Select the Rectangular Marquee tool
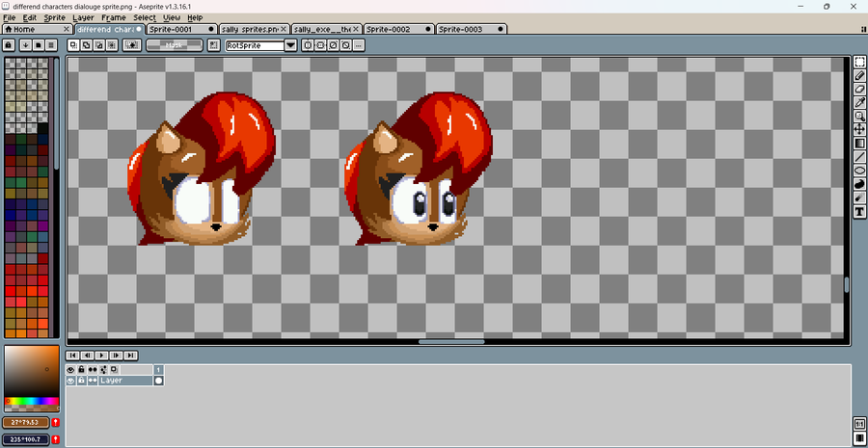The height and width of the screenshot is (448, 868). pos(859,62)
